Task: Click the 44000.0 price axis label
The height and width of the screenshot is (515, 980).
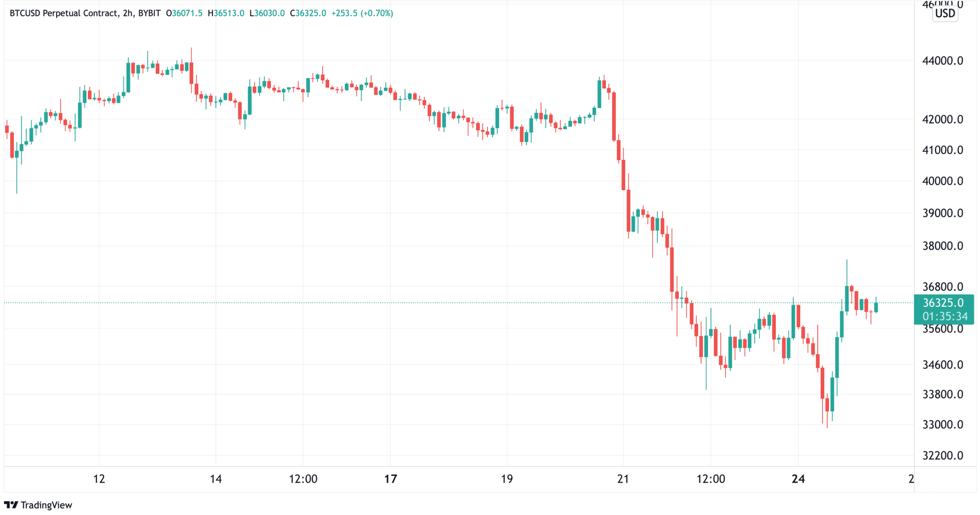Action: tap(942, 61)
